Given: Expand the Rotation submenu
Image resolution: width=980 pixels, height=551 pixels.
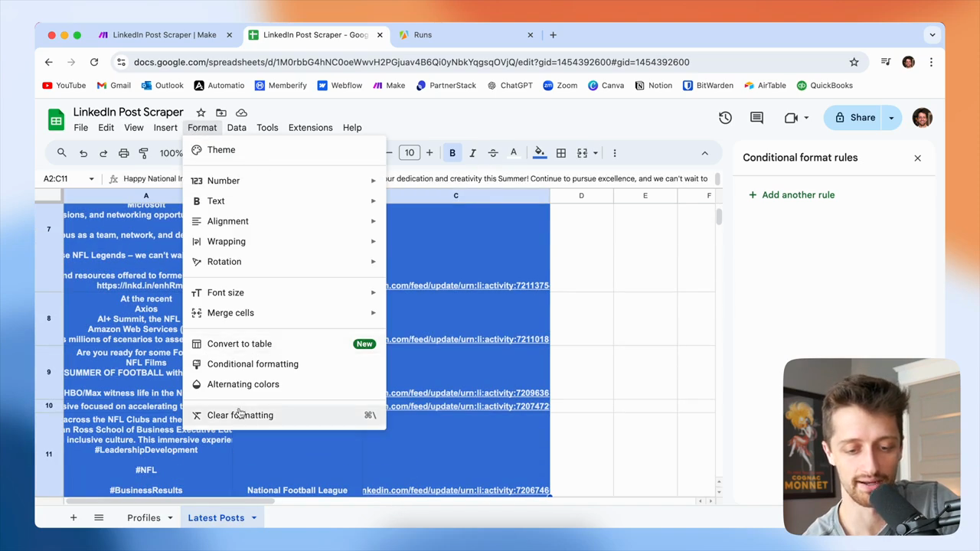Looking at the screenshot, I should tap(285, 262).
